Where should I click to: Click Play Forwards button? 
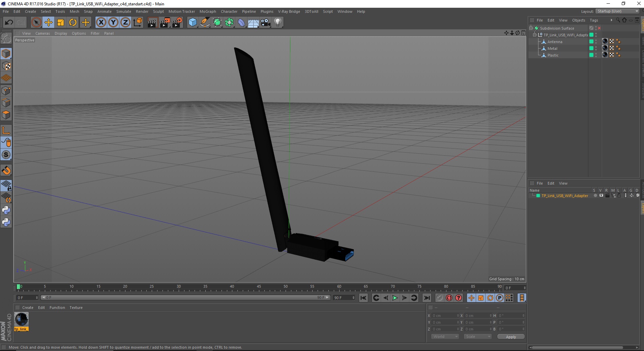(395, 298)
